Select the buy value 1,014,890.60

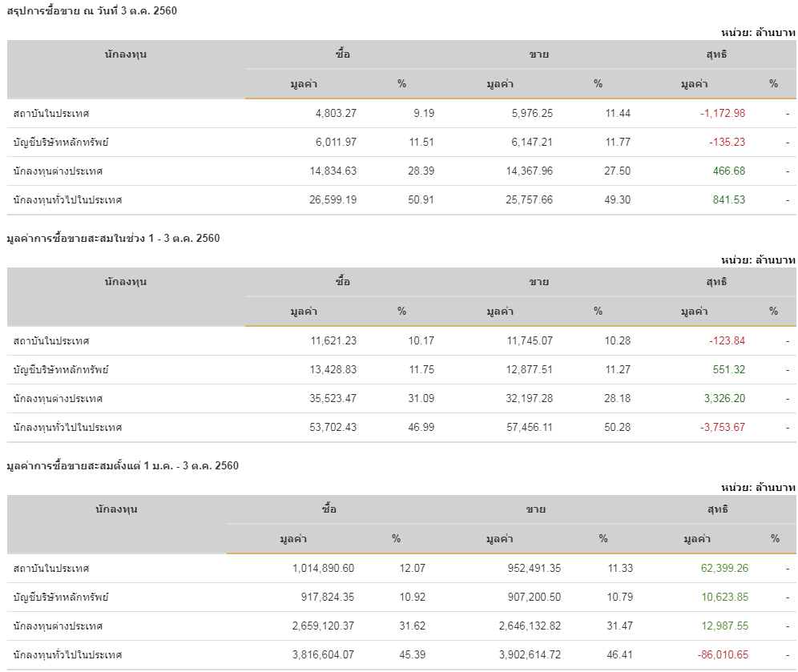323,568
